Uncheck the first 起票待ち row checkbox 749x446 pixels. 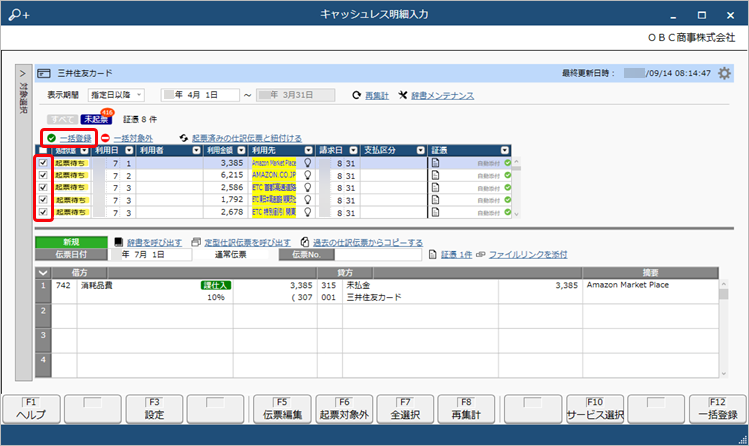[x=41, y=161]
